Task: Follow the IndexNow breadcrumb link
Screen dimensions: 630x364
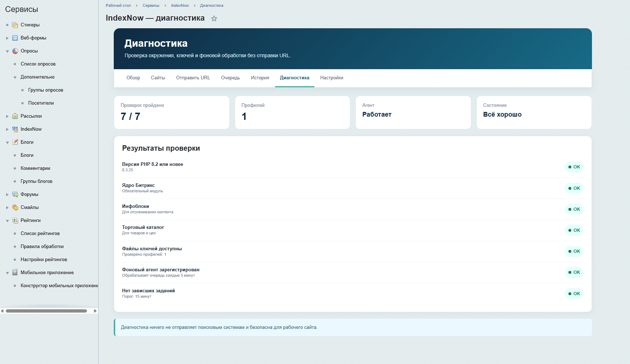Action: click(x=180, y=5)
